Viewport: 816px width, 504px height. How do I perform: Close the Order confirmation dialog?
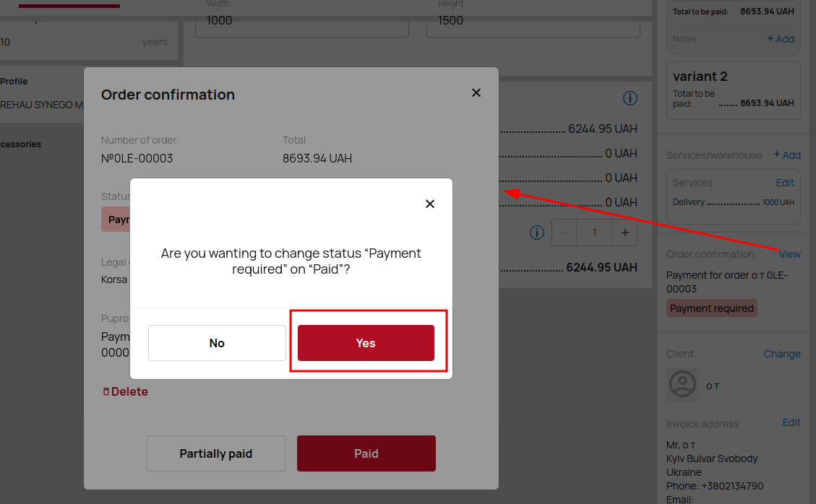click(x=476, y=92)
